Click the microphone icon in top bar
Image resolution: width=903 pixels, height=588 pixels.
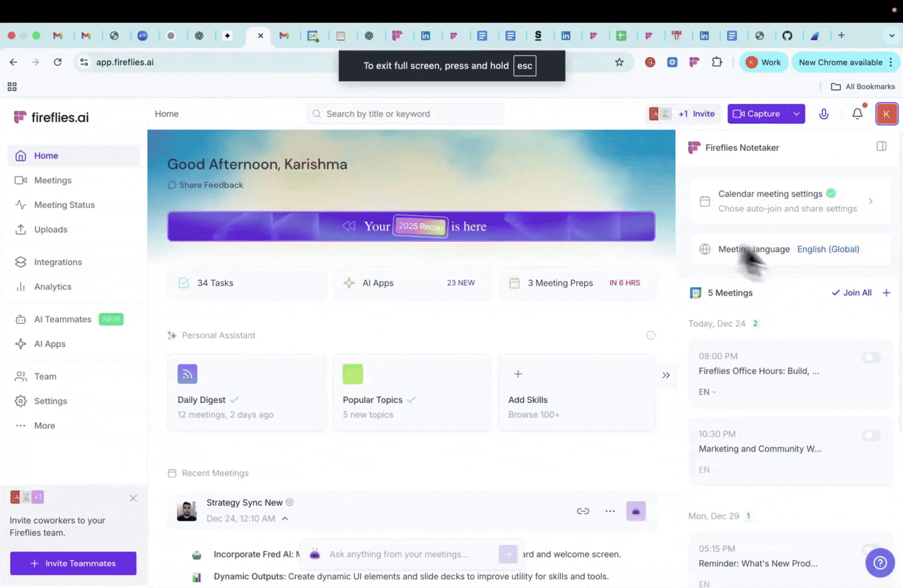click(824, 114)
